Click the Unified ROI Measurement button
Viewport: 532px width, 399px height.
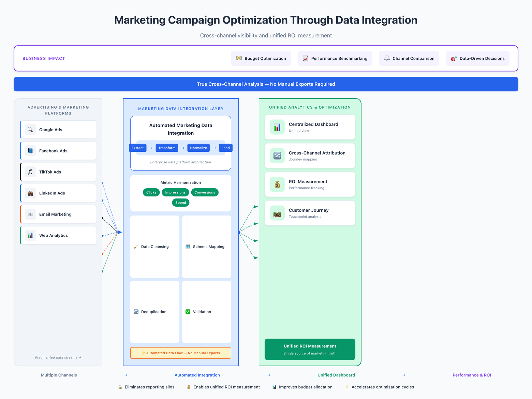point(310,349)
